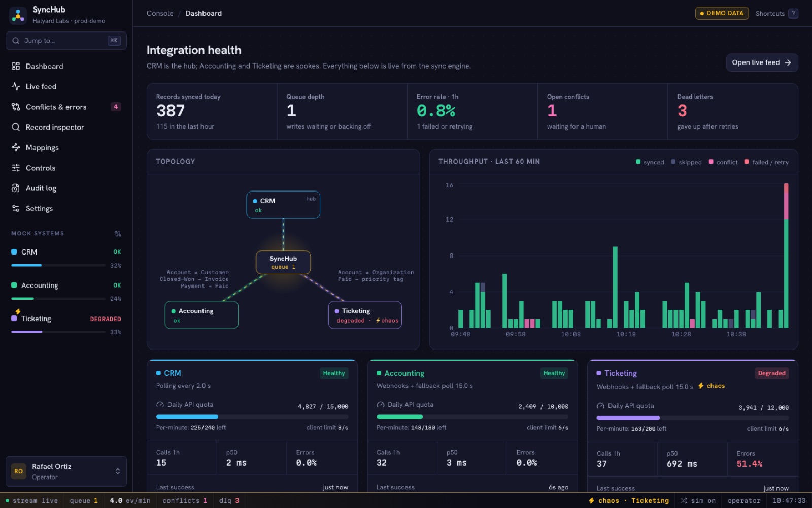Click the SyncHub queue node

coord(283,263)
